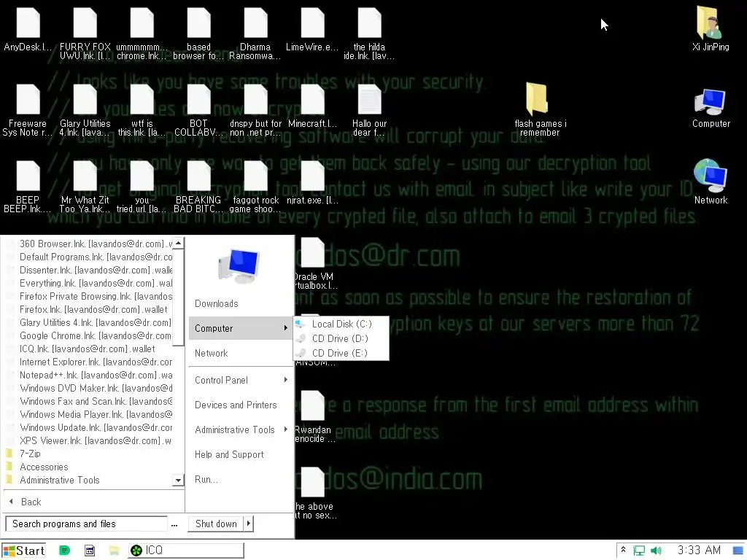Expand the Computer submenu arrow

tap(285, 327)
